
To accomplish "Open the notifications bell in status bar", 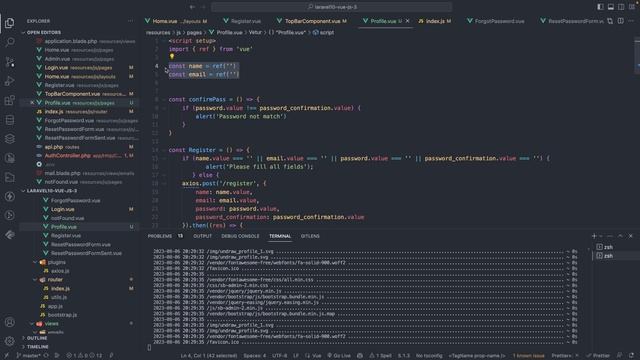I will pos(631,356).
